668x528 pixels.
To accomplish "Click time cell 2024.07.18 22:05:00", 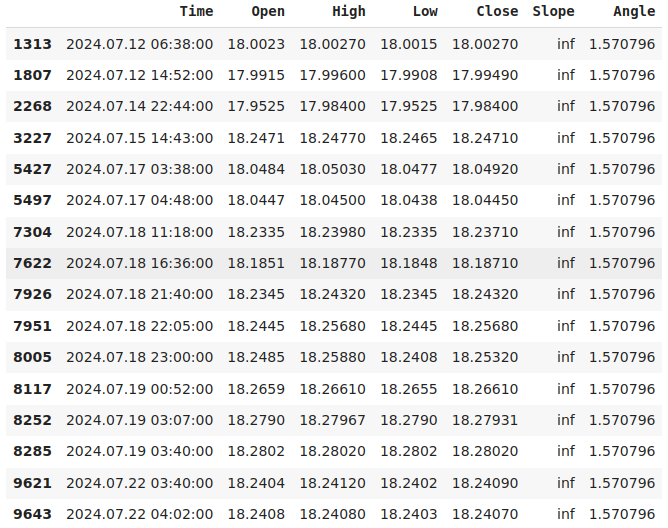I will click(x=139, y=326).
